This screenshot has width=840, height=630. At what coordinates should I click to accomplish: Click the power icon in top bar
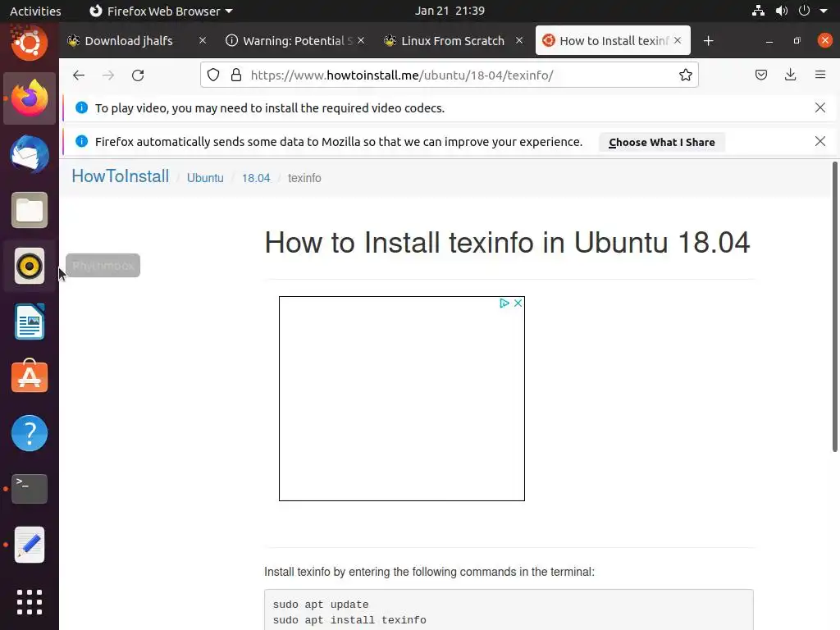[x=804, y=11]
